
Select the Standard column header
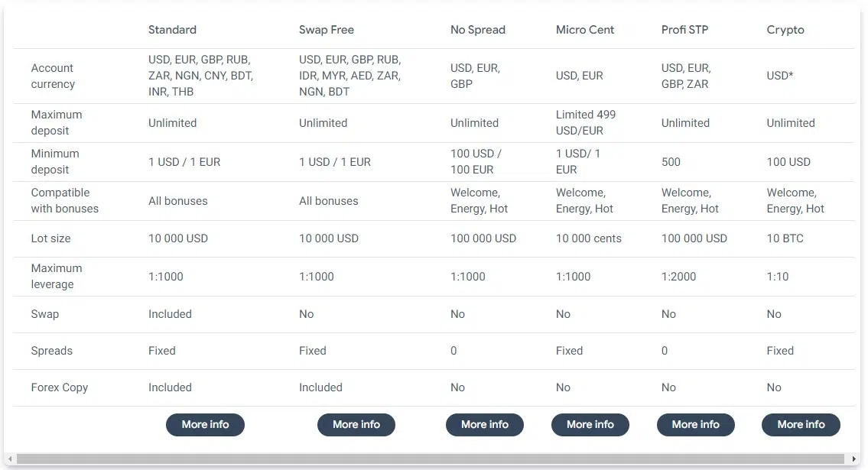172,30
